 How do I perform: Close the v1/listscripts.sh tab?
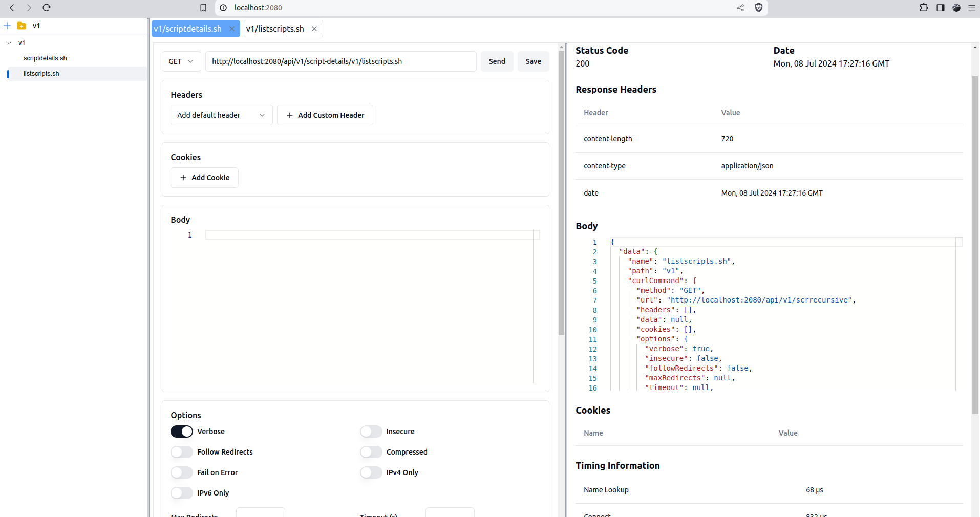coord(314,29)
